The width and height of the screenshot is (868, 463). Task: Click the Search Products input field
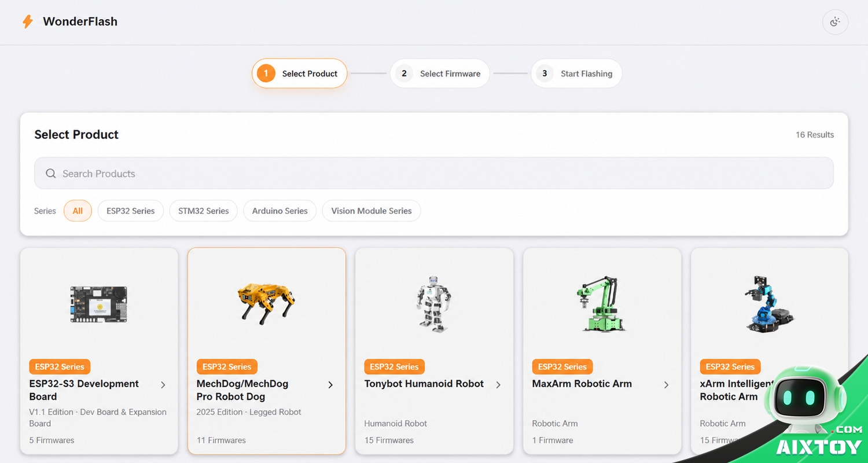tap(434, 173)
